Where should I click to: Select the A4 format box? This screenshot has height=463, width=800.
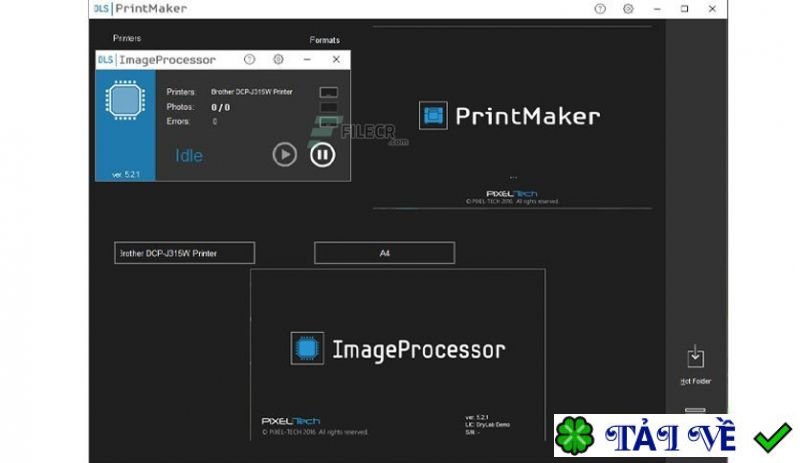pos(385,253)
